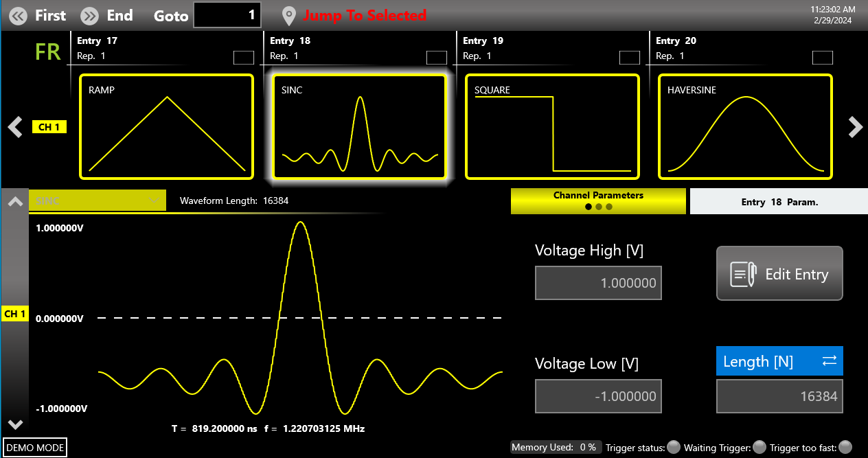Click the Rep. 1 text under Entry 19
868x458 pixels.
(x=477, y=56)
